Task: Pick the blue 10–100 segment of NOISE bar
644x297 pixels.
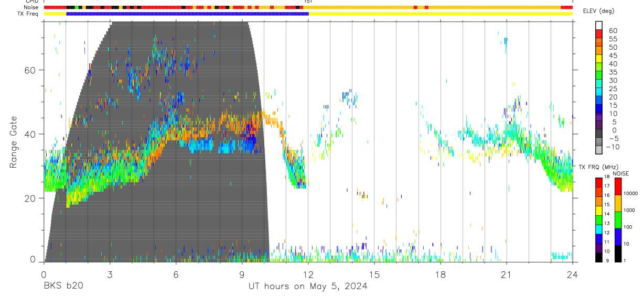Action: coord(618,236)
